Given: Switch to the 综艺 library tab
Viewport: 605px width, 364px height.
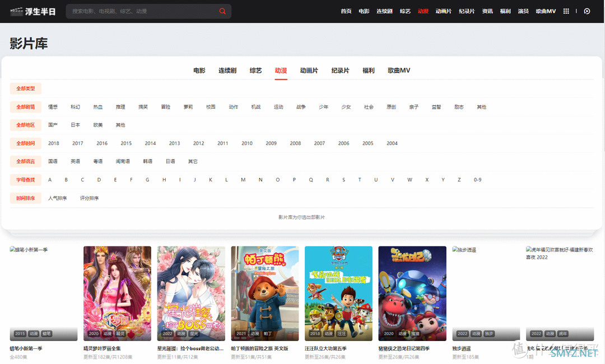Looking at the screenshot, I should point(255,71).
